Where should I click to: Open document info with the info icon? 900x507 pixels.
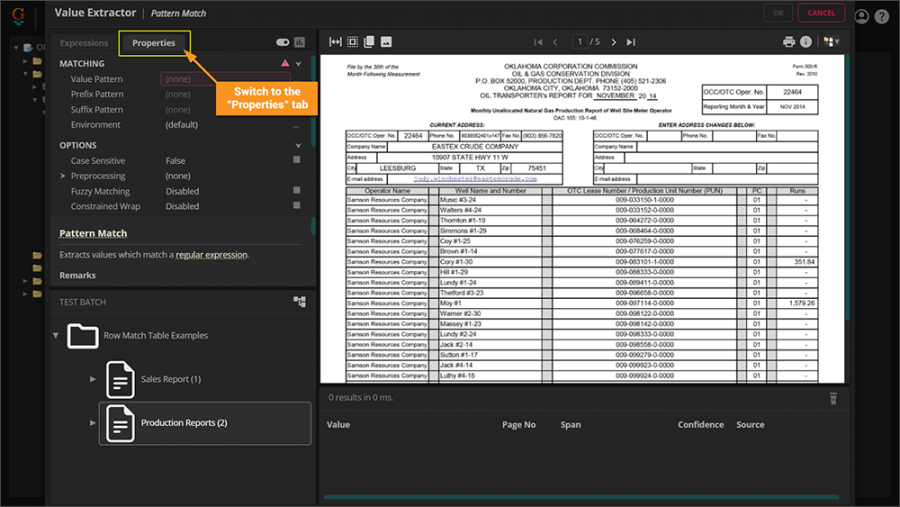(806, 42)
